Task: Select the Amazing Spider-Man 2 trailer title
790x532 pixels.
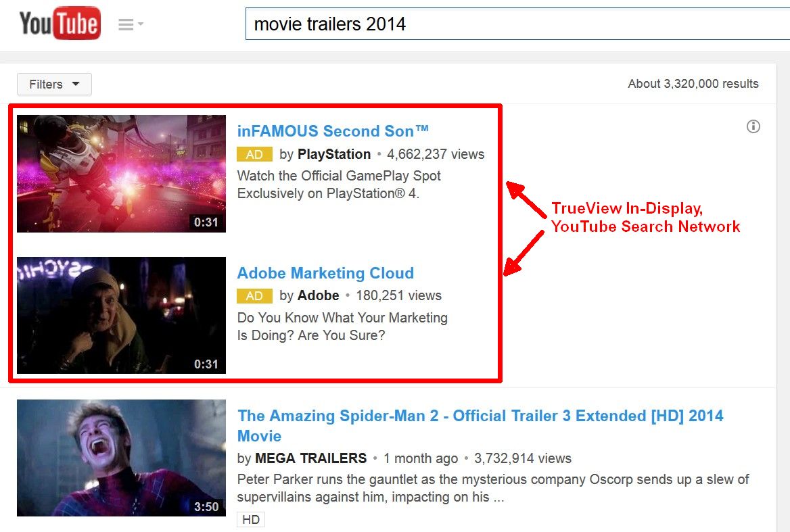Action: 480,416
